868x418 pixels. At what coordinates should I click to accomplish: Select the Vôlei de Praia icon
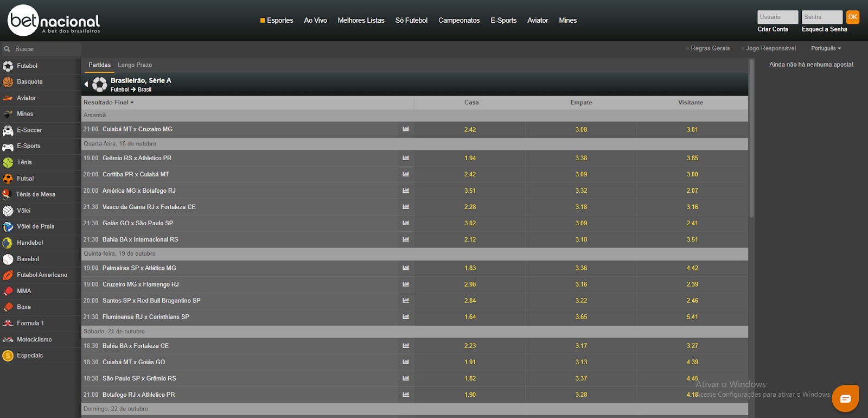pyautogui.click(x=8, y=226)
